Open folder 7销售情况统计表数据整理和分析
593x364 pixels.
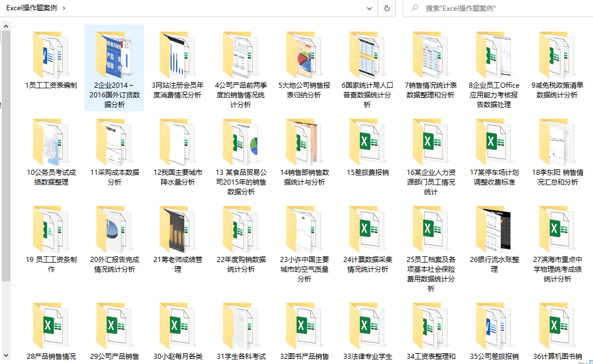[x=430, y=64]
